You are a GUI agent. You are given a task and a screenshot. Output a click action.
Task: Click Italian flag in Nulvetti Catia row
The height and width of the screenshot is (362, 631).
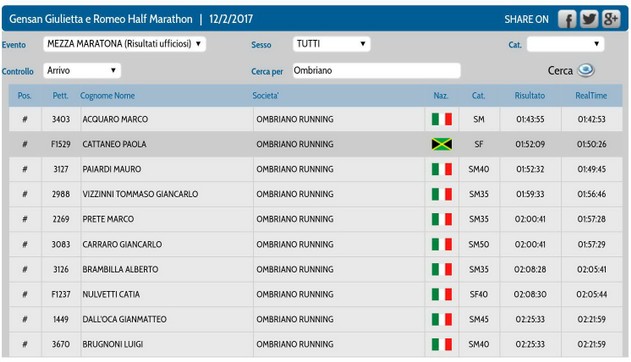441,294
